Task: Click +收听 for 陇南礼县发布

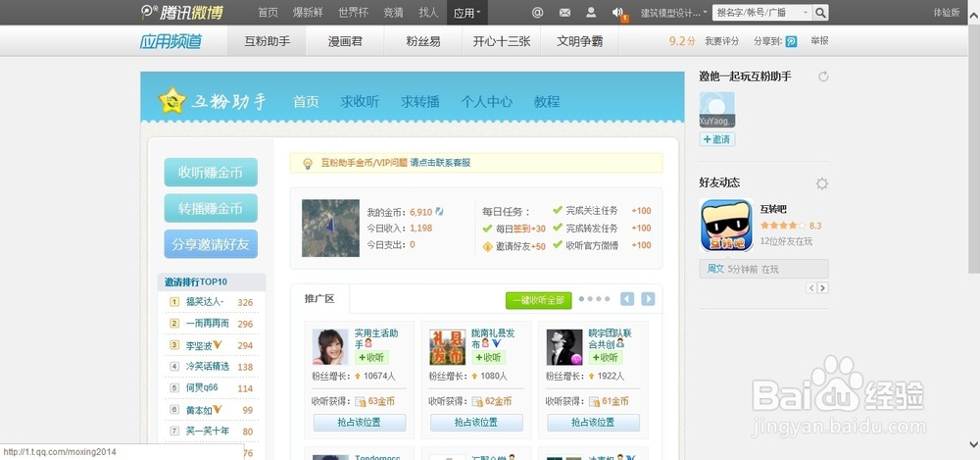Action: (x=488, y=357)
